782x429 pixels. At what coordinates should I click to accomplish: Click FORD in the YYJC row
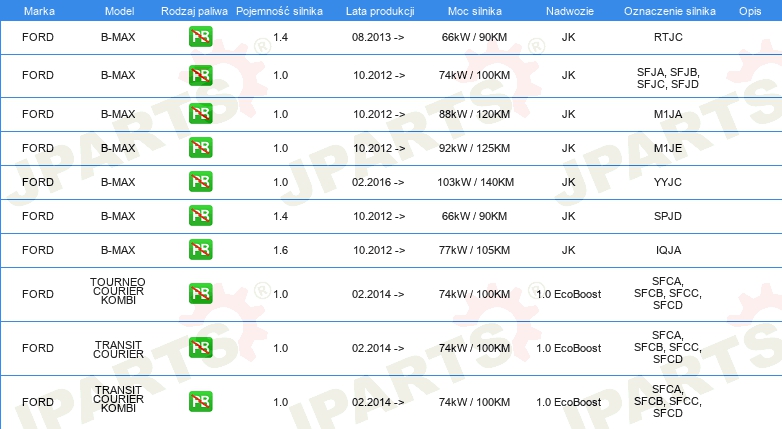(x=38, y=182)
